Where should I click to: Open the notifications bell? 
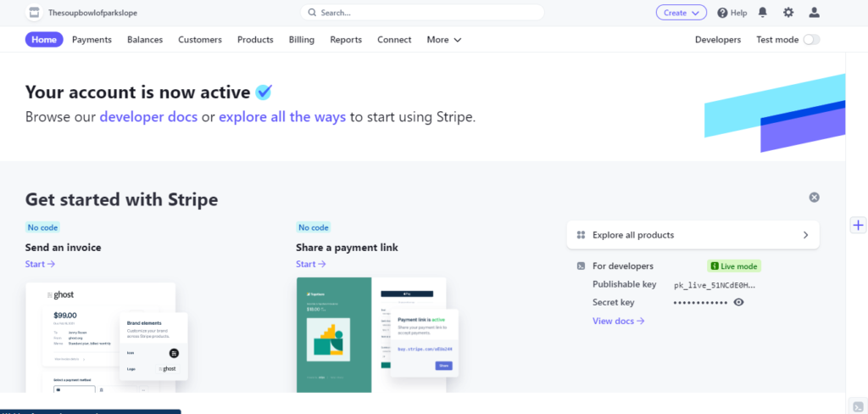tap(763, 12)
